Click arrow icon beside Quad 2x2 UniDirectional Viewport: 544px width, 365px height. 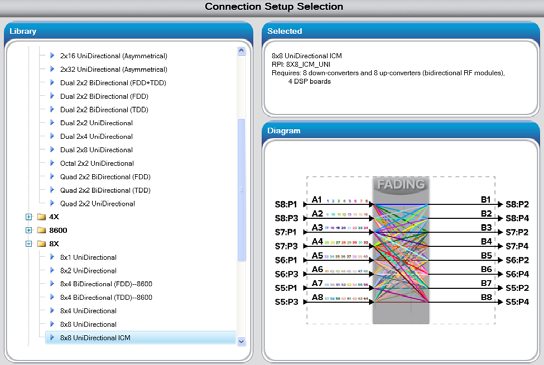click(x=52, y=203)
